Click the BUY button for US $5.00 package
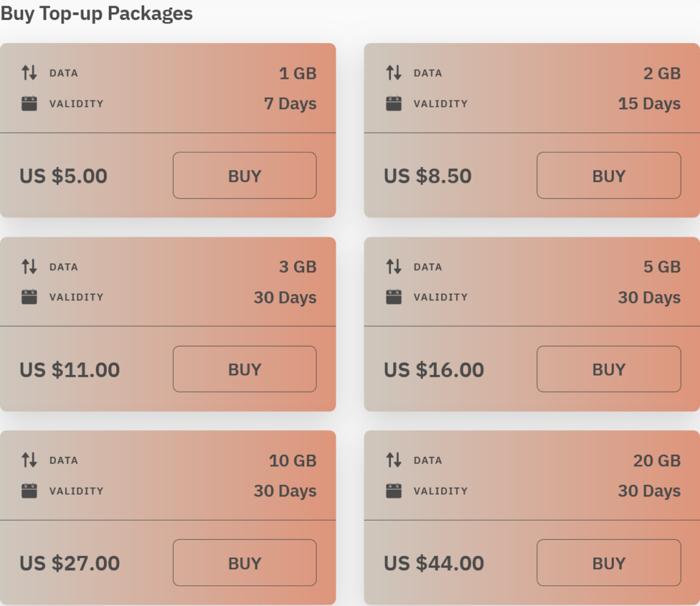This screenshot has width=700, height=606. coord(244,176)
